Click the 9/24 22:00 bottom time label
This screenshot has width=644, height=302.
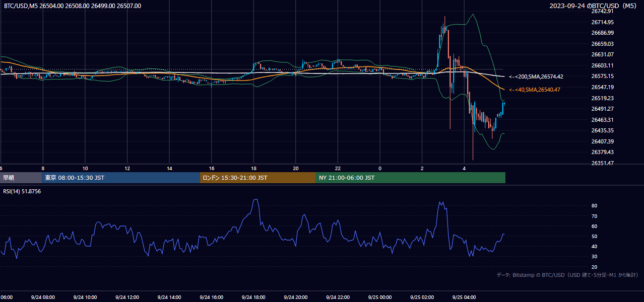tap(338, 297)
